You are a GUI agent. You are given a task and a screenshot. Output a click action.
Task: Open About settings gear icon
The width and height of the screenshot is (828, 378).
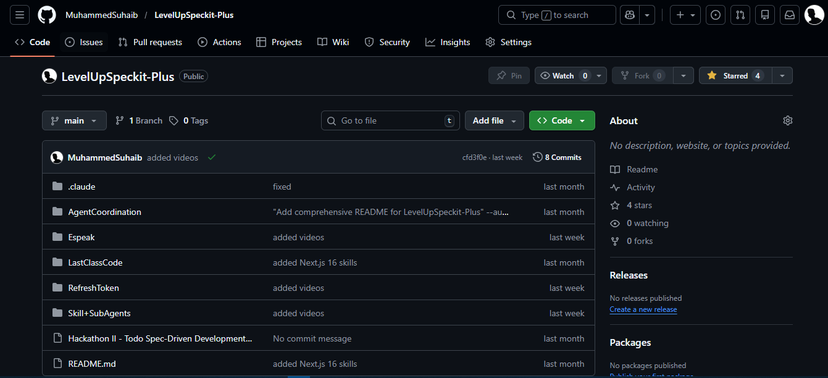[x=787, y=121]
